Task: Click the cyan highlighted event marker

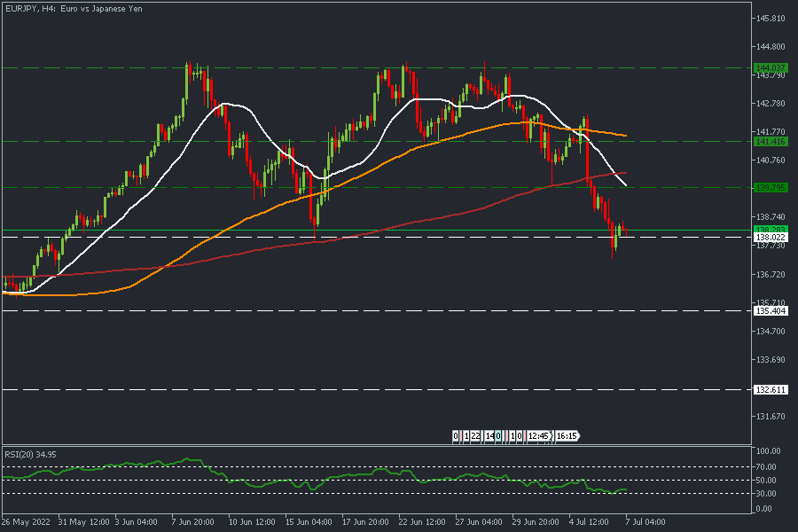Action: click(x=499, y=436)
